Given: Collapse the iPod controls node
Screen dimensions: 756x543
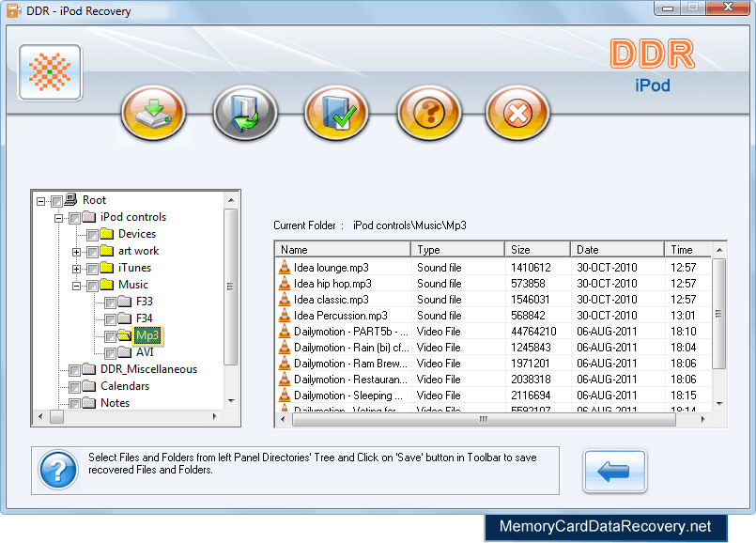Looking at the screenshot, I should click(x=59, y=218).
